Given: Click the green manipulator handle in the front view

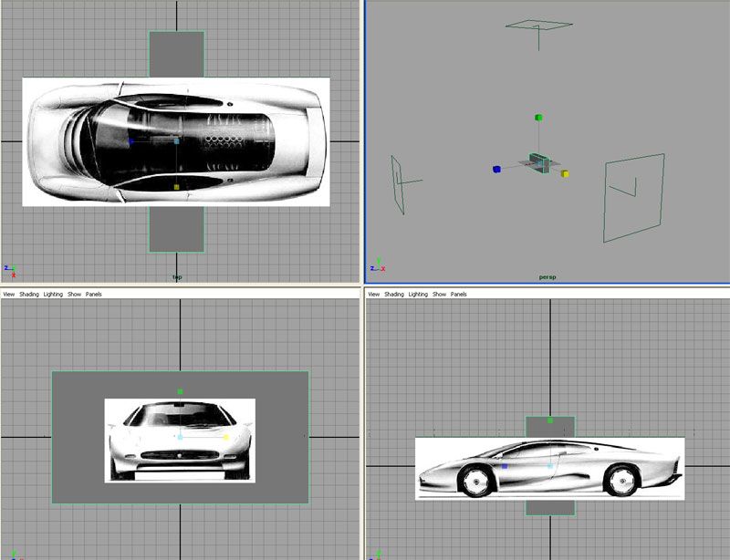Looking at the screenshot, I should tap(180, 392).
